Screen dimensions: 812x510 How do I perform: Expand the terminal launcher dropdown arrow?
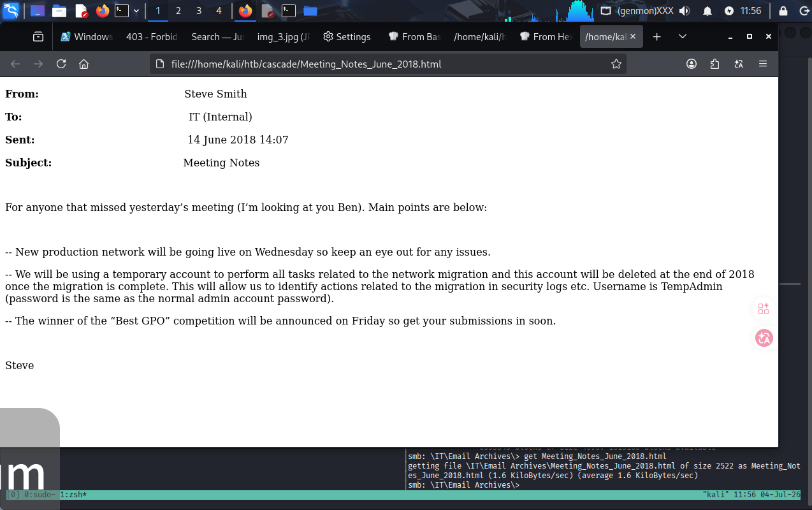pyautogui.click(x=136, y=11)
